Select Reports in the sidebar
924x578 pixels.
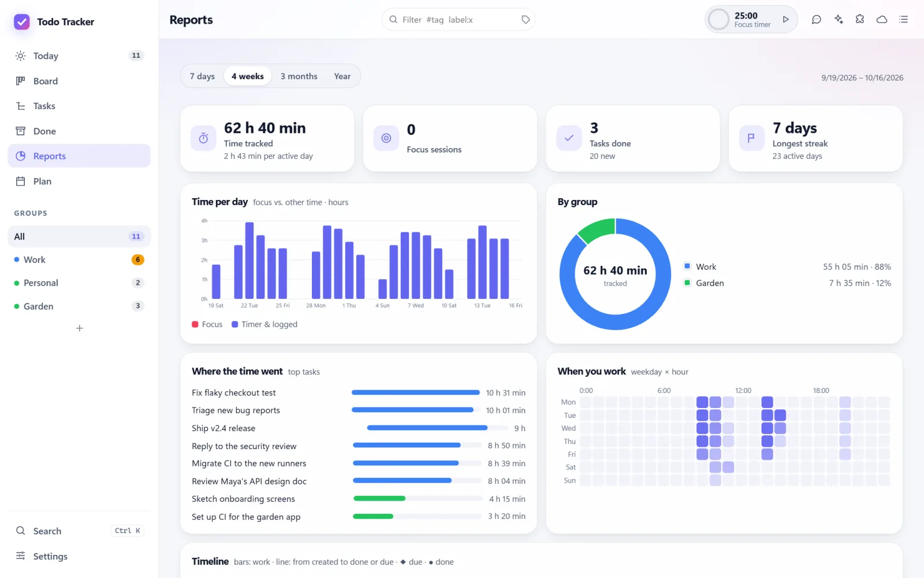79,156
